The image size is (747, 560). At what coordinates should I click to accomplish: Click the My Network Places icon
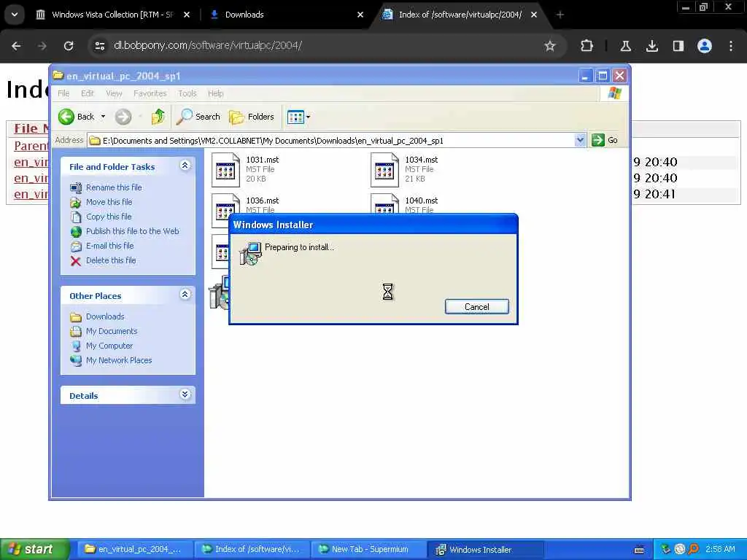pos(76,360)
